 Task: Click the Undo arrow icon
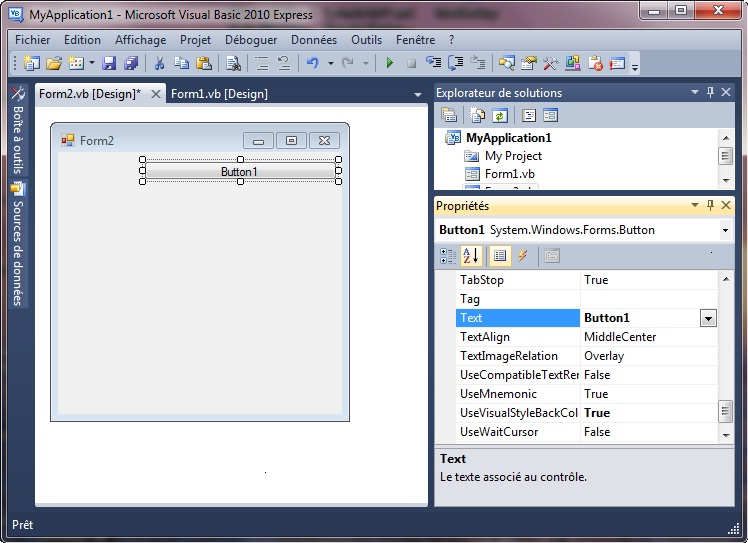(312, 63)
